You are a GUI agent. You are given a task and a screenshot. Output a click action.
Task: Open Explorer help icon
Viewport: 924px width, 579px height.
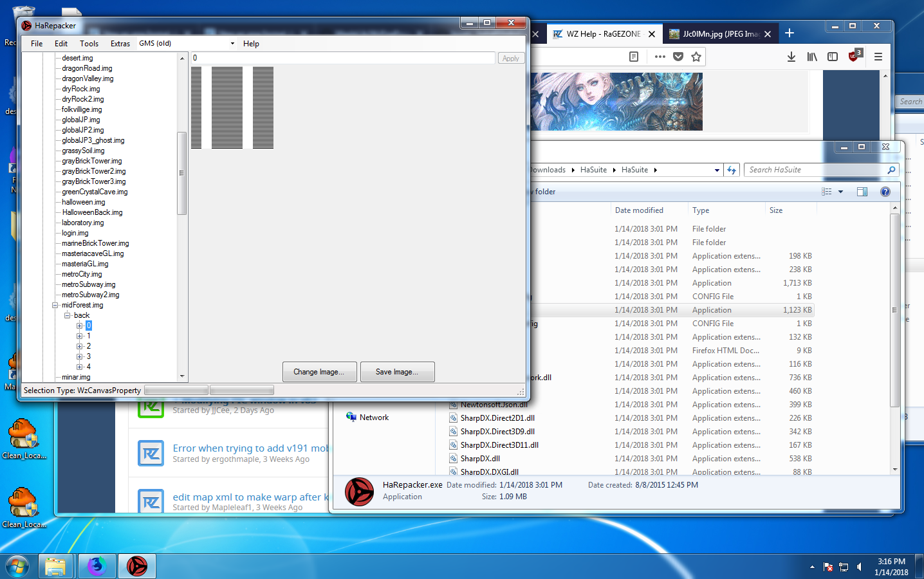[885, 192]
